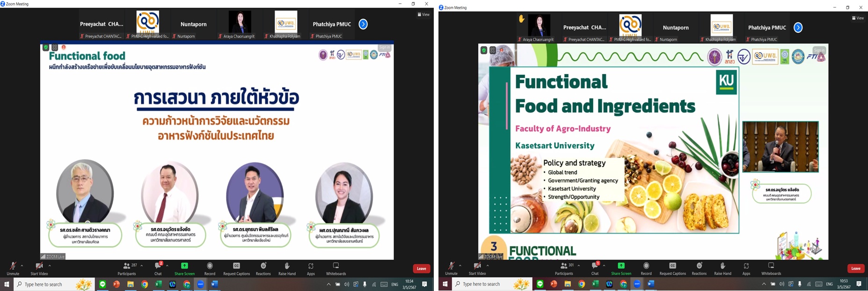Click Sign in on right shared screen
The width and height of the screenshot is (868, 291).
point(819,50)
